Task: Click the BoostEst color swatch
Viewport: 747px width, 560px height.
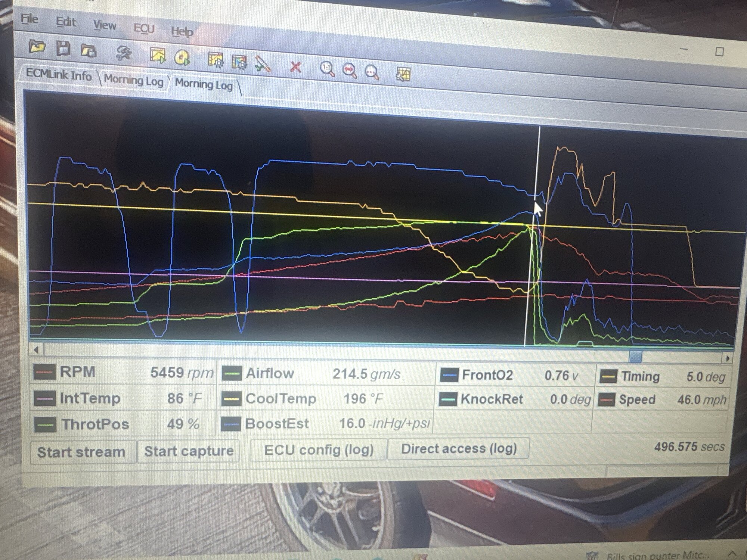Action: 231,424
